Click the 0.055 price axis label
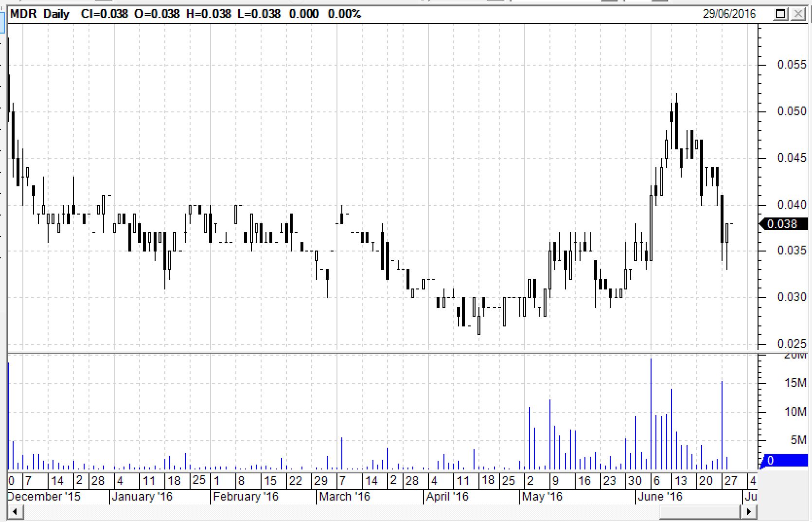812x522 pixels. point(792,65)
